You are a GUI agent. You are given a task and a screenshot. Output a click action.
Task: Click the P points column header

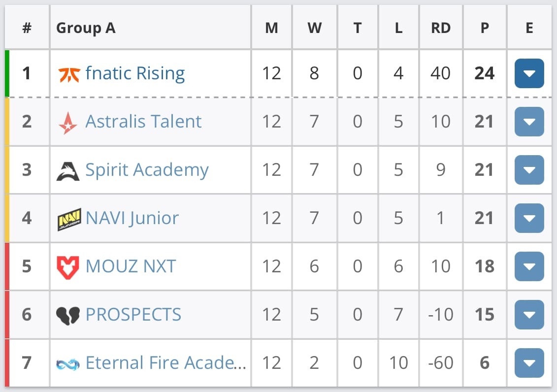click(x=485, y=28)
